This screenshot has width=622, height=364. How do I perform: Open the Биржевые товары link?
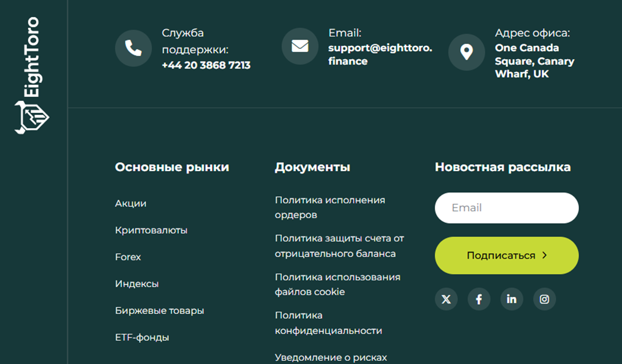pyautogui.click(x=159, y=310)
